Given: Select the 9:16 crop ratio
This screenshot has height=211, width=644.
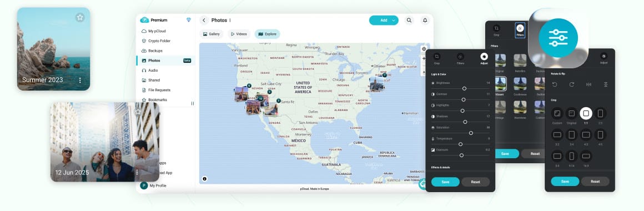Looking at the screenshot, I should coord(571,156).
